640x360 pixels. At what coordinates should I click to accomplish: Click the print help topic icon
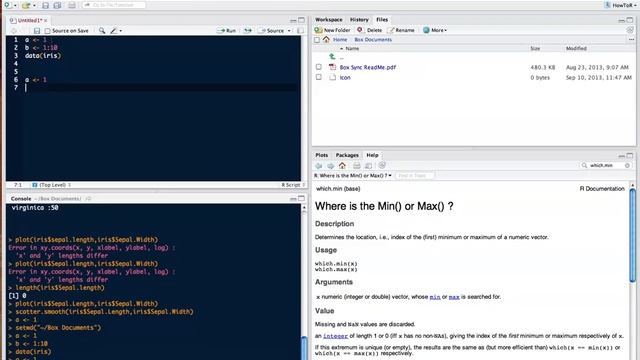tap(357, 165)
